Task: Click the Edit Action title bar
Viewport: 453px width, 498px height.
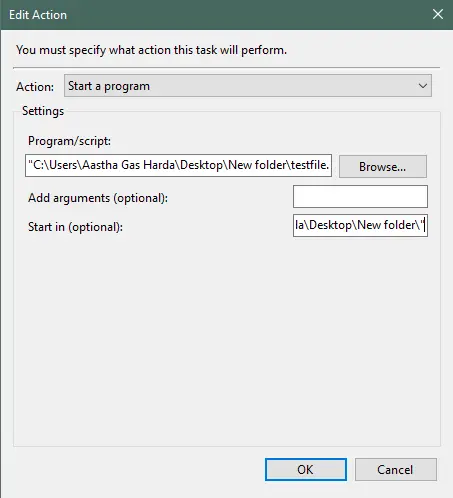Action: [x=213, y=15]
